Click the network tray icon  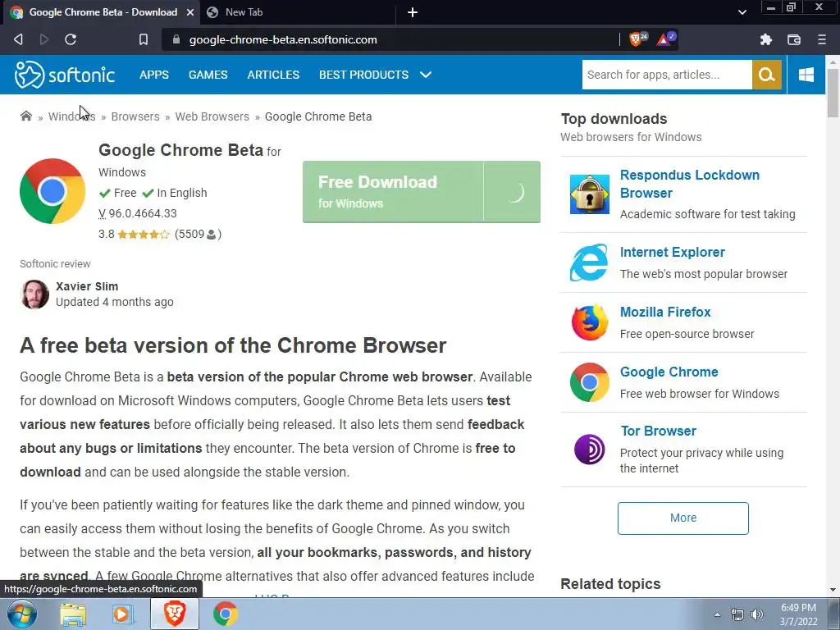pyautogui.click(x=737, y=614)
